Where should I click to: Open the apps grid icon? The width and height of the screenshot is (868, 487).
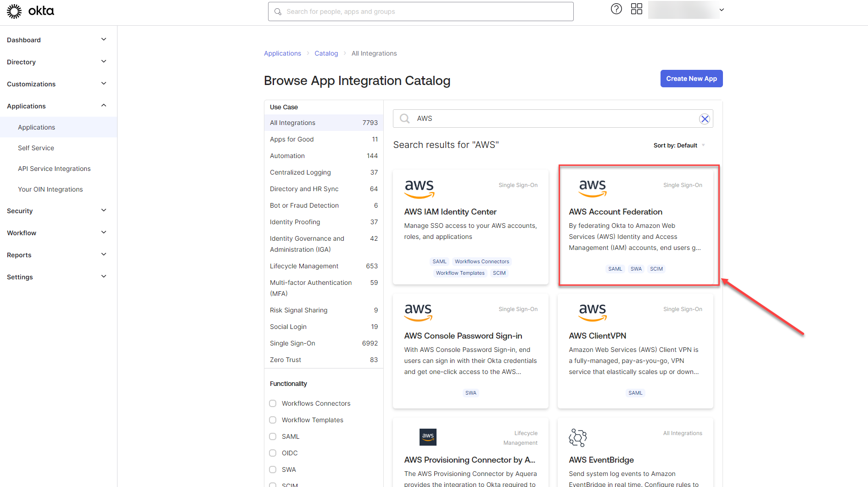click(x=636, y=9)
